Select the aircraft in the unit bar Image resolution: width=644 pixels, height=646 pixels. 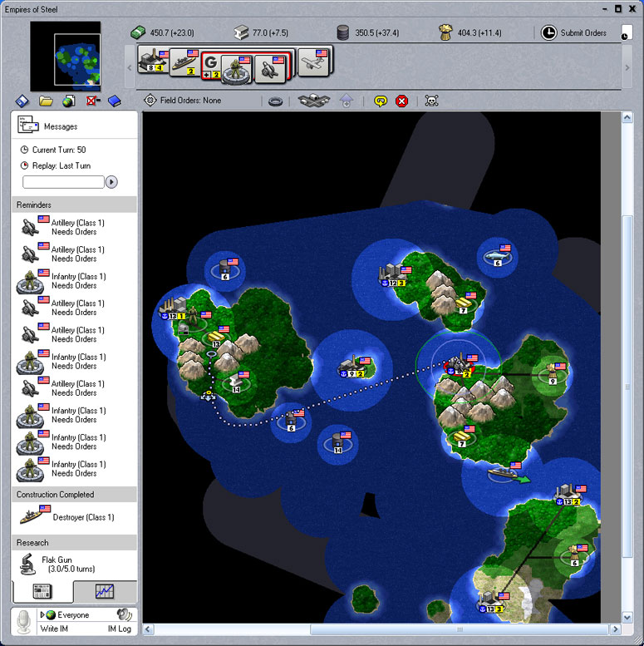tap(313, 62)
